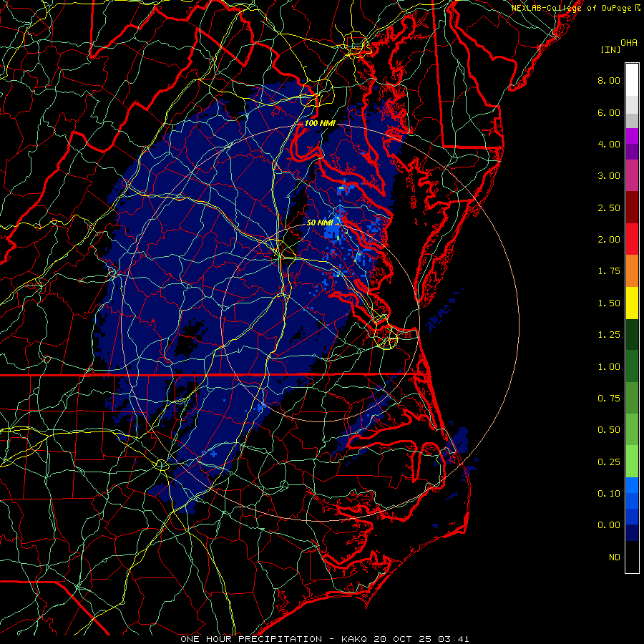The width and height of the screenshot is (644, 644).
Task: Click the 1.75 legend value
Action: click(609, 271)
